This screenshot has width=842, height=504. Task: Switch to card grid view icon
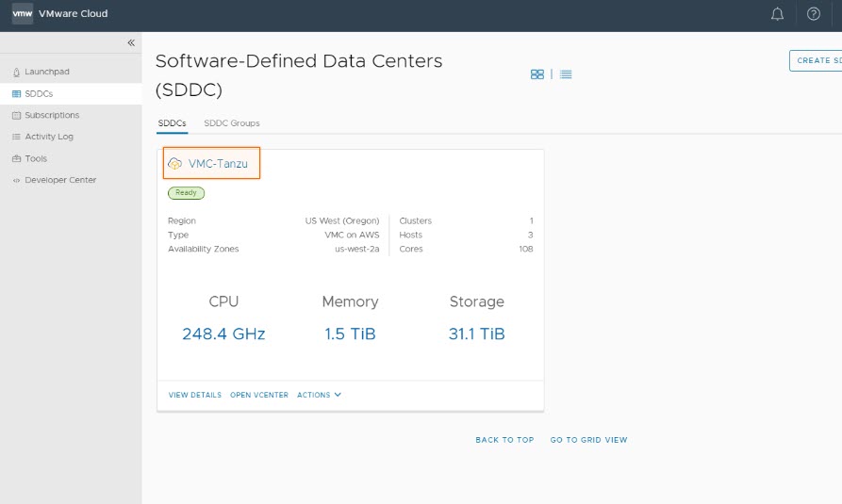point(537,74)
